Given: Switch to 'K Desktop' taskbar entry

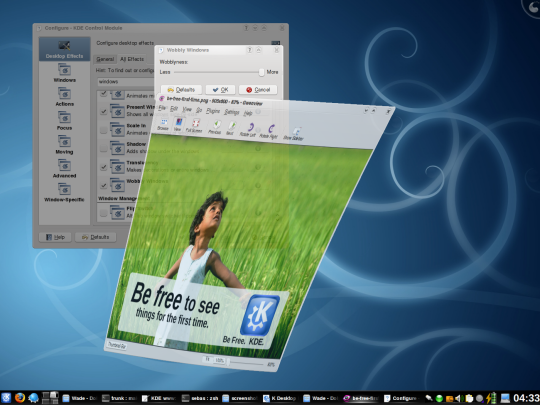Looking at the screenshot, I should click(280, 398).
